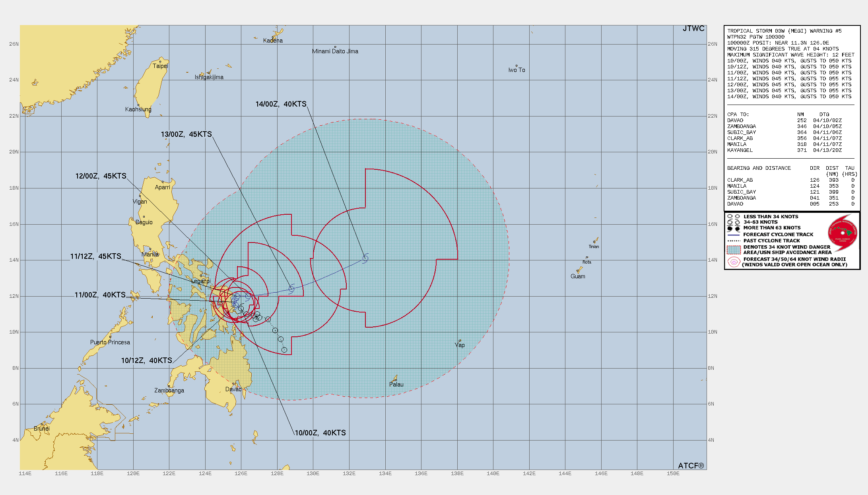868x495 pixels.
Task: Click the Joint Typhoon Warning Center logo
Action: [842, 233]
